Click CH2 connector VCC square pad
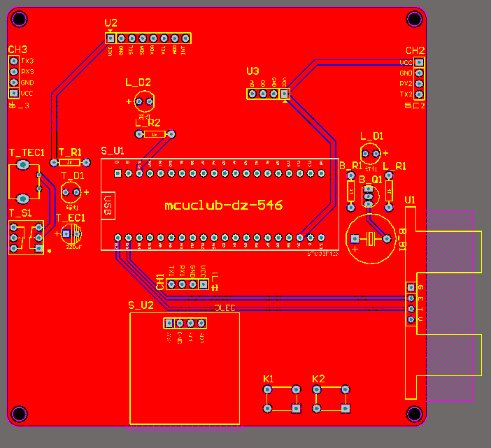491x448 pixels. (x=419, y=62)
